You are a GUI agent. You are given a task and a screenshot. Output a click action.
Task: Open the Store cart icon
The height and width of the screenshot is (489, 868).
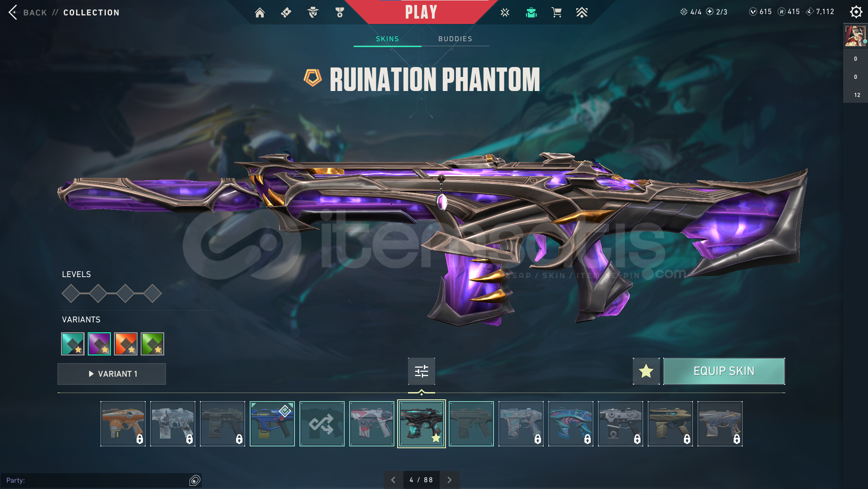[x=556, y=13]
